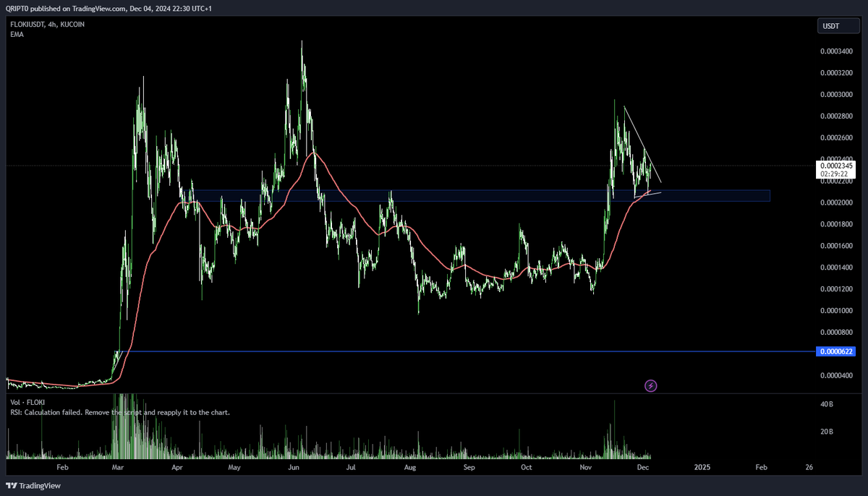
Task: Click the Sep time axis label
Action: tap(469, 468)
